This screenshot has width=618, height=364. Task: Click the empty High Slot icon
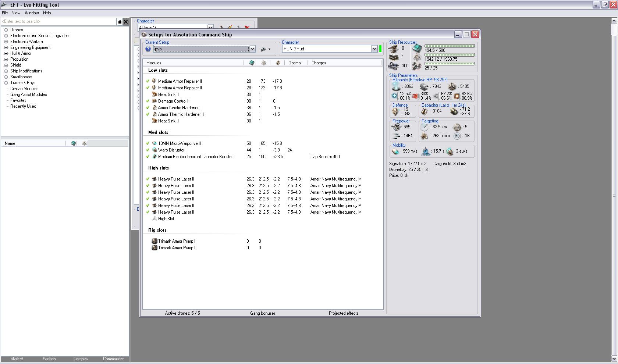[x=154, y=219]
